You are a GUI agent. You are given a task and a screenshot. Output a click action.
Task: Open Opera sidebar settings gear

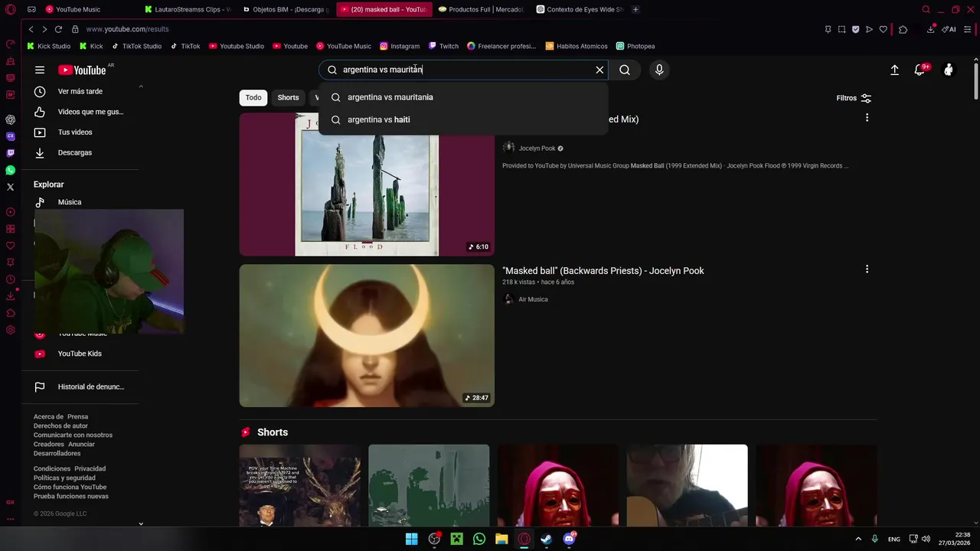tap(11, 330)
